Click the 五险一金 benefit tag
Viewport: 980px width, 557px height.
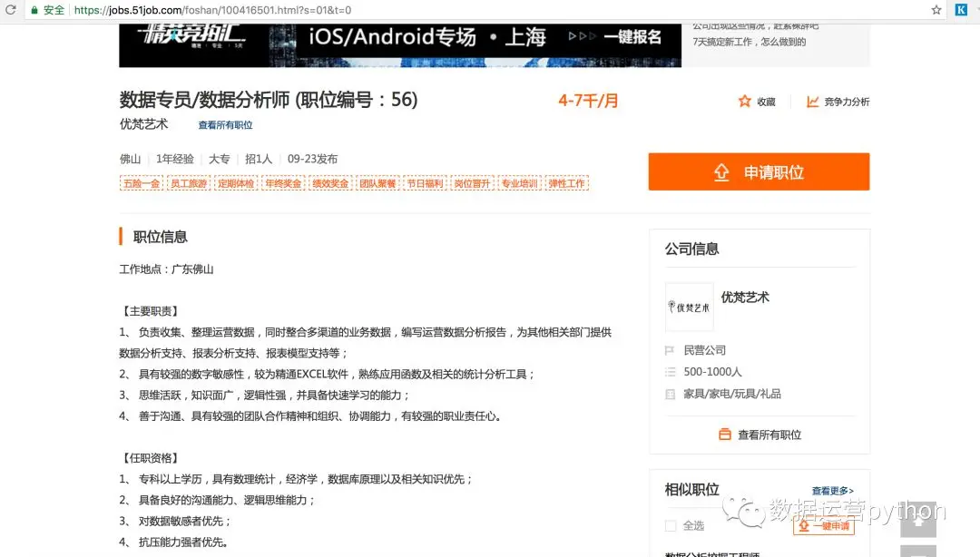pyautogui.click(x=142, y=183)
